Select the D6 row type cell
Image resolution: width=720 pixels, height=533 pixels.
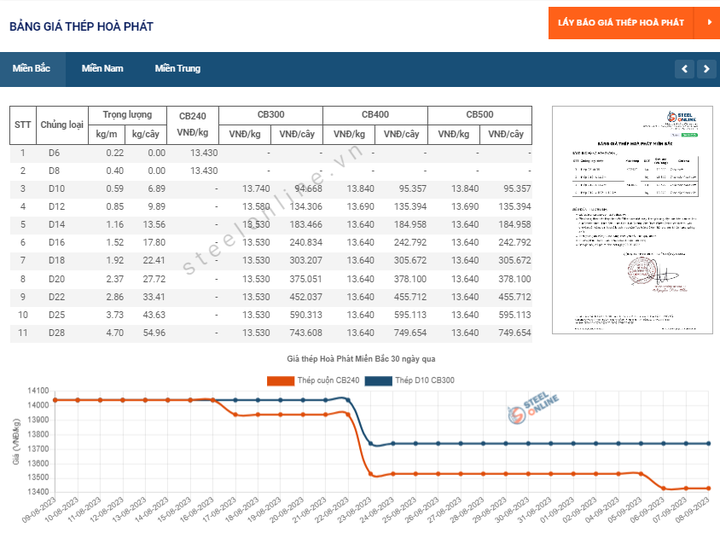pos(54,153)
